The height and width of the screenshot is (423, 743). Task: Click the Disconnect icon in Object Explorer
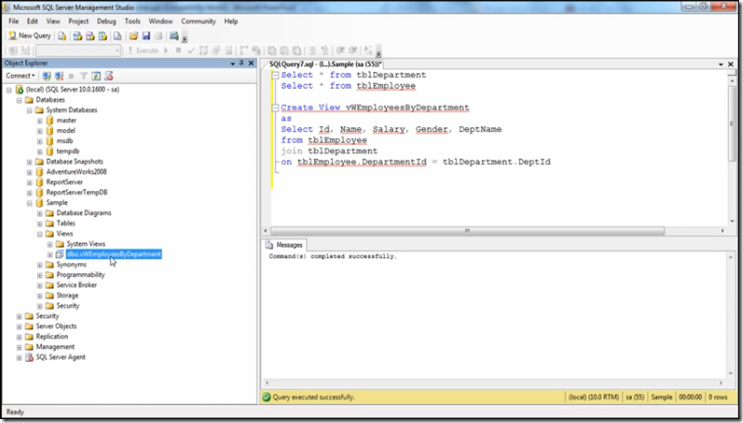(59, 76)
